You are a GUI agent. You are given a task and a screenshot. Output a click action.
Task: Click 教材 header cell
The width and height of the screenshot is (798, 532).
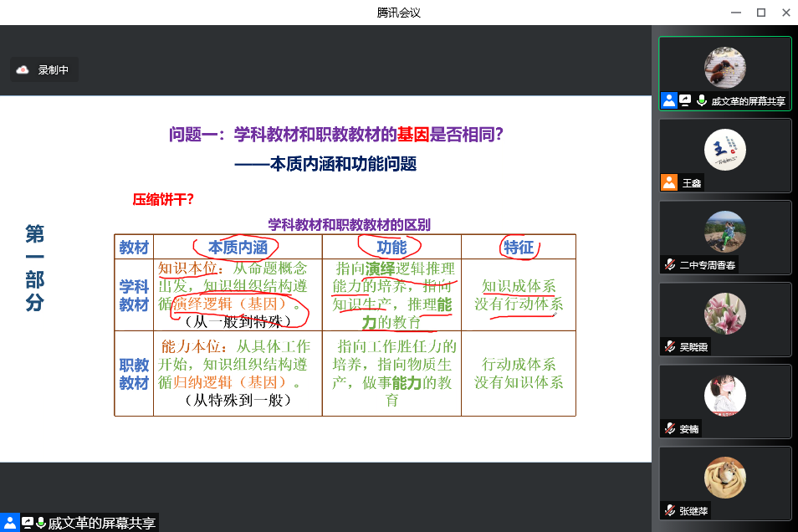click(134, 248)
